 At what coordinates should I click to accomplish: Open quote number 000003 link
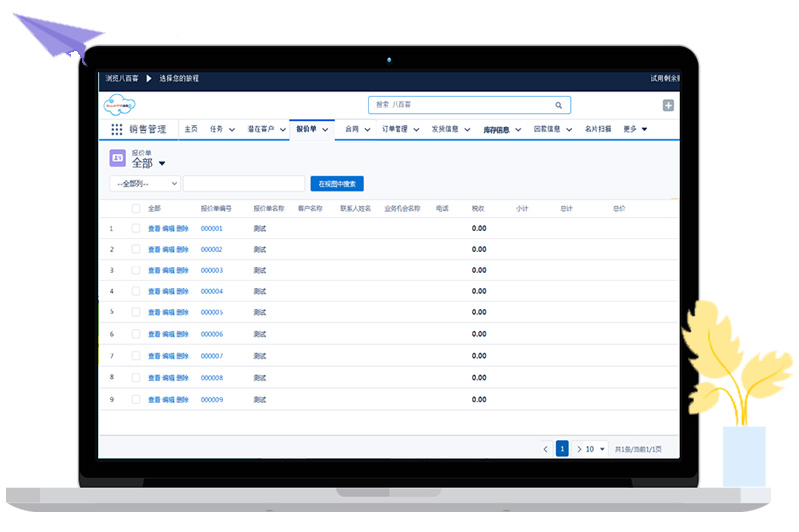point(211,270)
